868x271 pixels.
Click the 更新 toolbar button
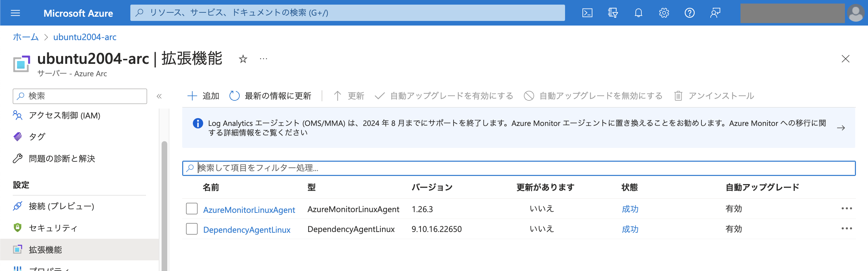click(349, 96)
